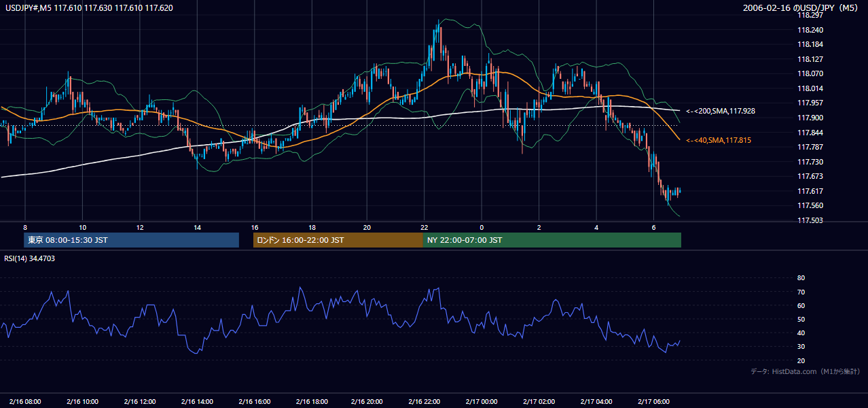
Task: Click the chart title 2006-02-16 USD/JPY (M5)
Action: pos(801,8)
